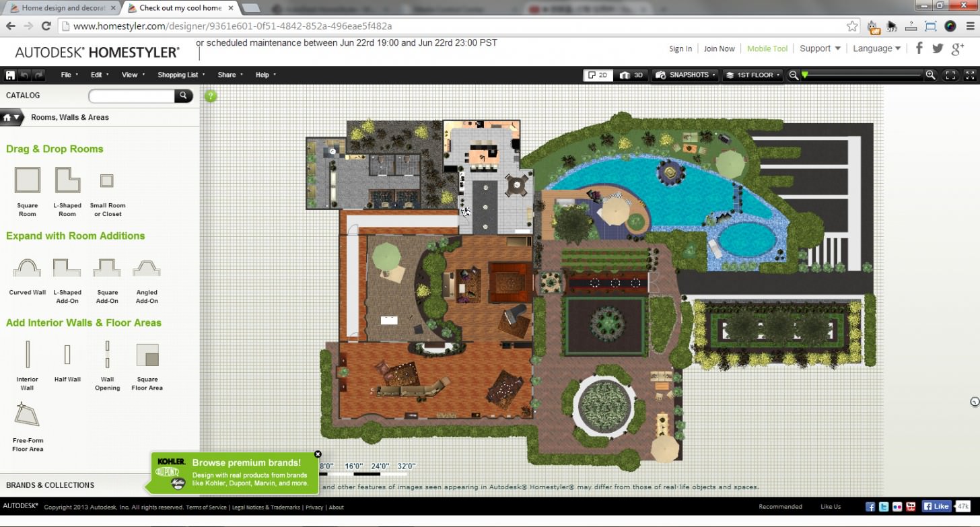Enable 2D view mode
This screenshot has height=527, width=980.
tap(598, 75)
